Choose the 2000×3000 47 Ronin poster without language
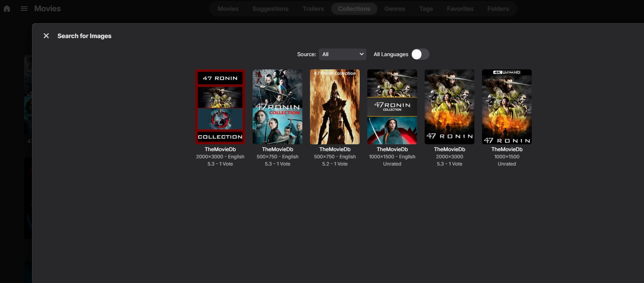Image resolution: width=644 pixels, height=283 pixels. click(x=450, y=107)
